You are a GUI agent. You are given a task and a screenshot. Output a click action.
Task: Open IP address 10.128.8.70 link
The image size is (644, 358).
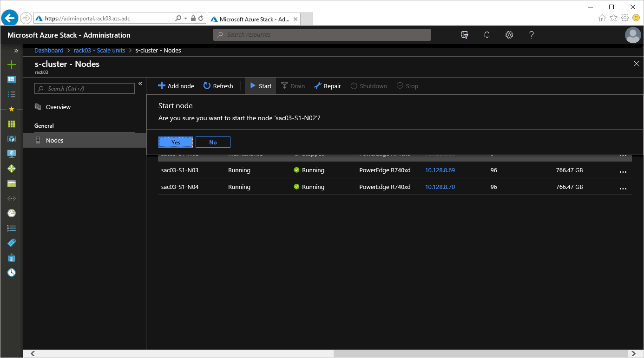coord(440,187)
